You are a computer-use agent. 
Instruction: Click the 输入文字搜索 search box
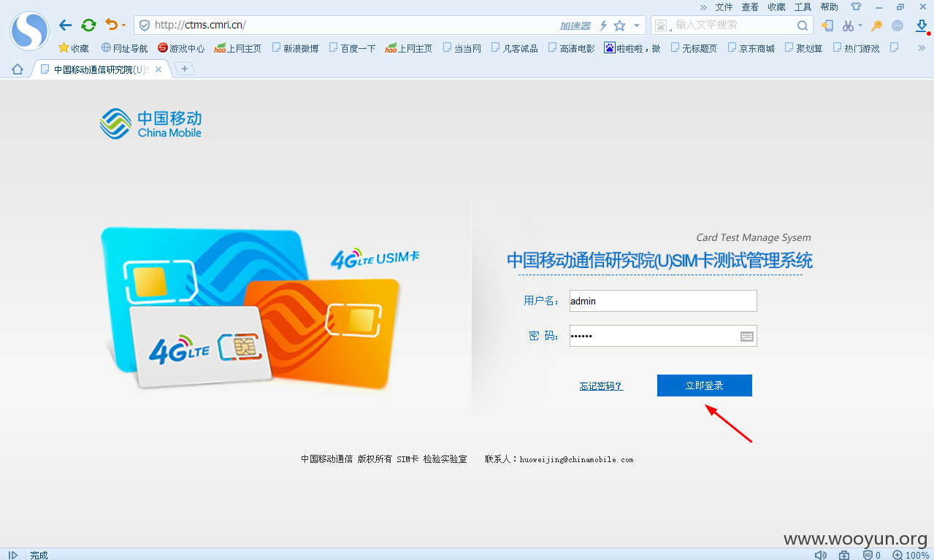732,25
